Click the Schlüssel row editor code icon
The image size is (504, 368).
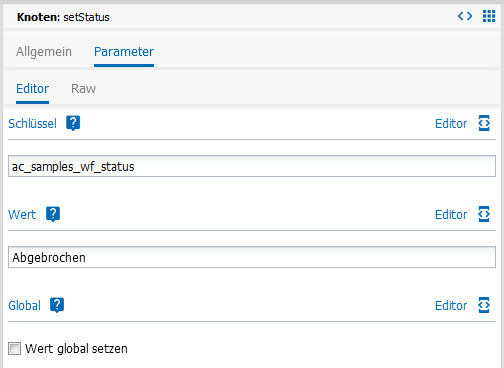coord(484,123)
